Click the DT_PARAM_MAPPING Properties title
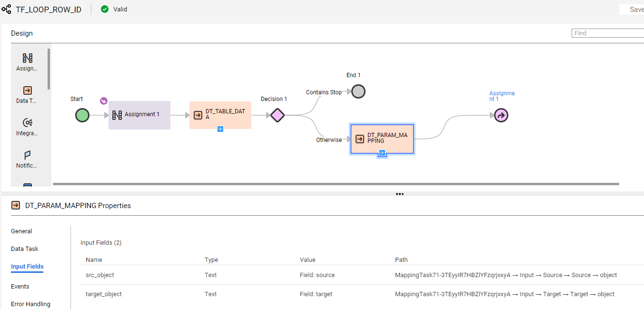The width and height of the screenshot is (644, 309). coord(78,206)
